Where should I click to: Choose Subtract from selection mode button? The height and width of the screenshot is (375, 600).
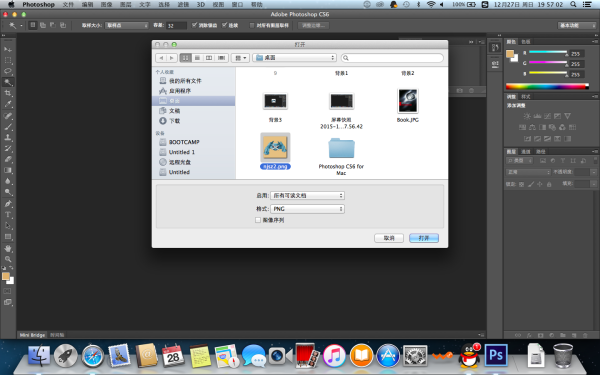coord(53,25)
